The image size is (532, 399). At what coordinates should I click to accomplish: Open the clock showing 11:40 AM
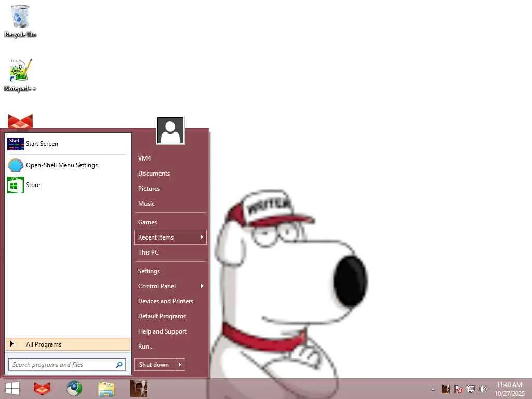point(509,389)
